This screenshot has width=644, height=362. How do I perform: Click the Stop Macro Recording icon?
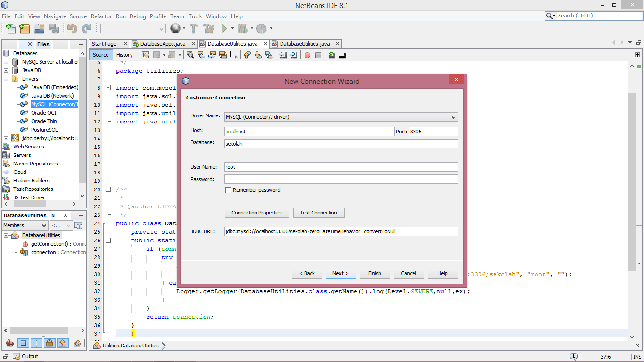coord(318,55)
